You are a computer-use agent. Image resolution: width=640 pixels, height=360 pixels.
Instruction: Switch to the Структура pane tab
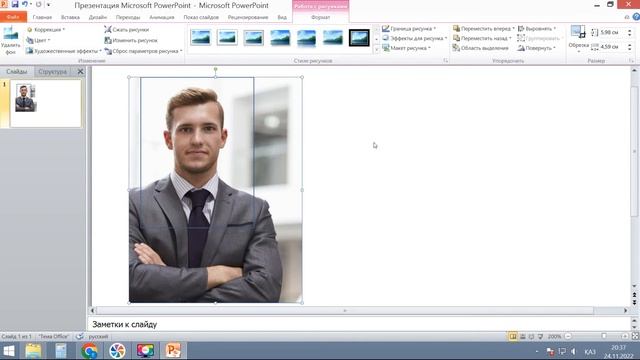[53, 71]
